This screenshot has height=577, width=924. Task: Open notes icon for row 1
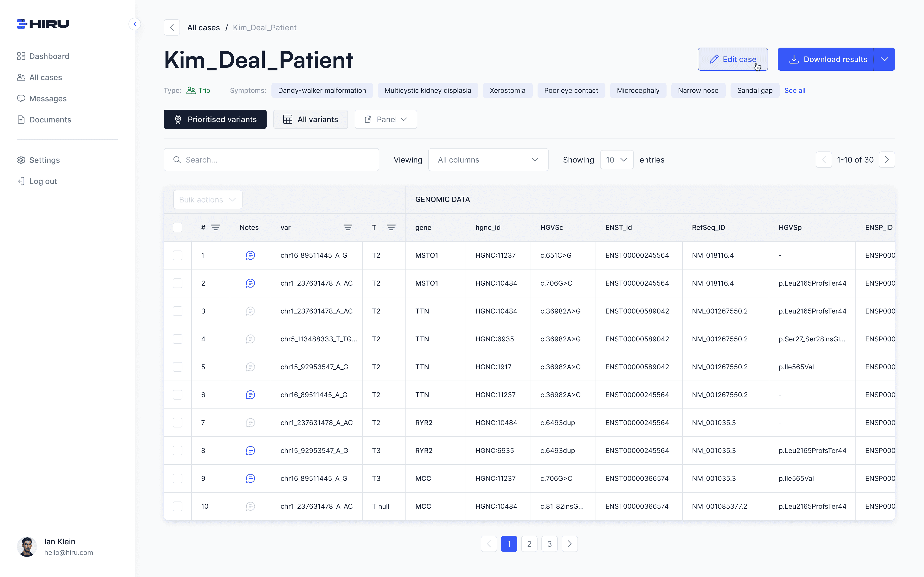tap(250, 255)
